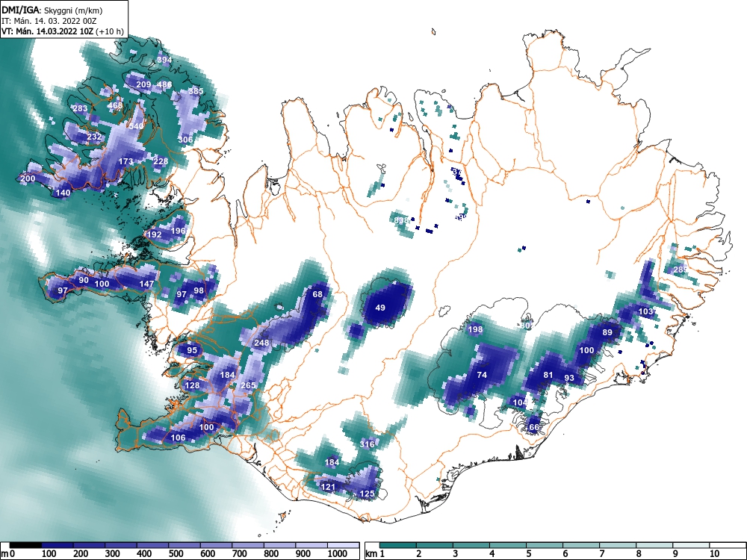Click the 1000 label on the metres legend

point(338,554)
